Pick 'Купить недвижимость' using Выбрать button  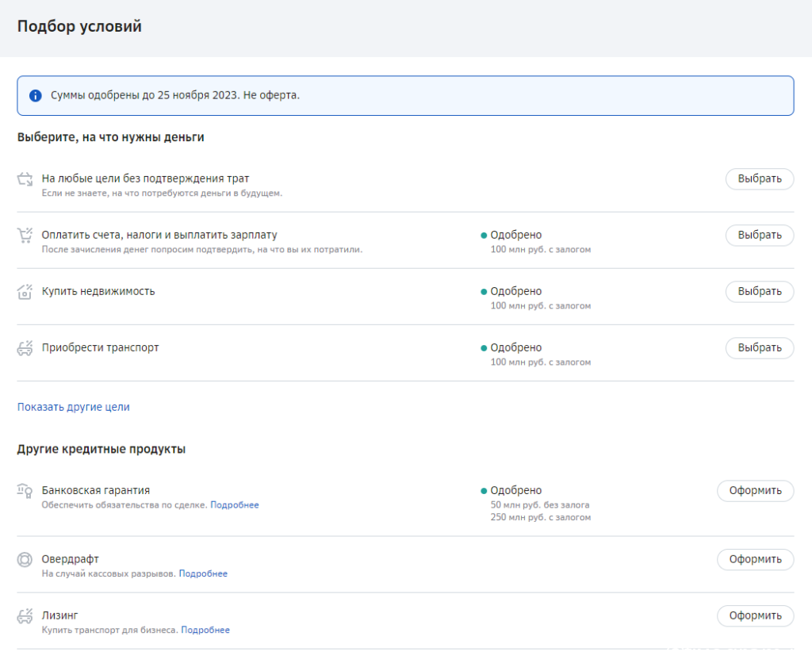pyautogui.click(x=759, y=292)
